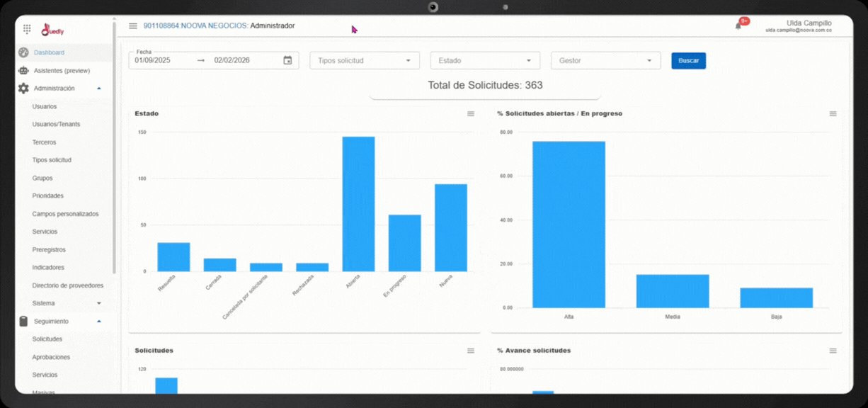The width and height of the screenshot is (868, 408).
Task: Open the Estado filter dropdown
Action: click(484, 61)
